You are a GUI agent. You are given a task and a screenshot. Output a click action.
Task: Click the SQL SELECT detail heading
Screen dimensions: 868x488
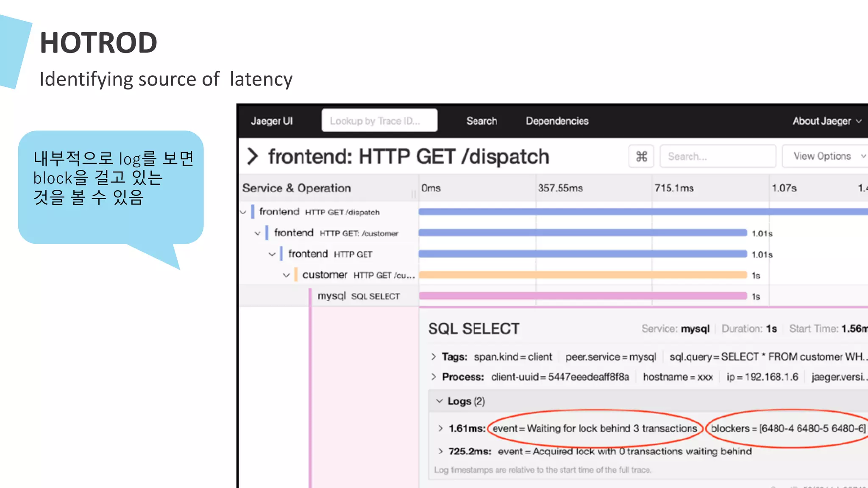click(473, 329)
